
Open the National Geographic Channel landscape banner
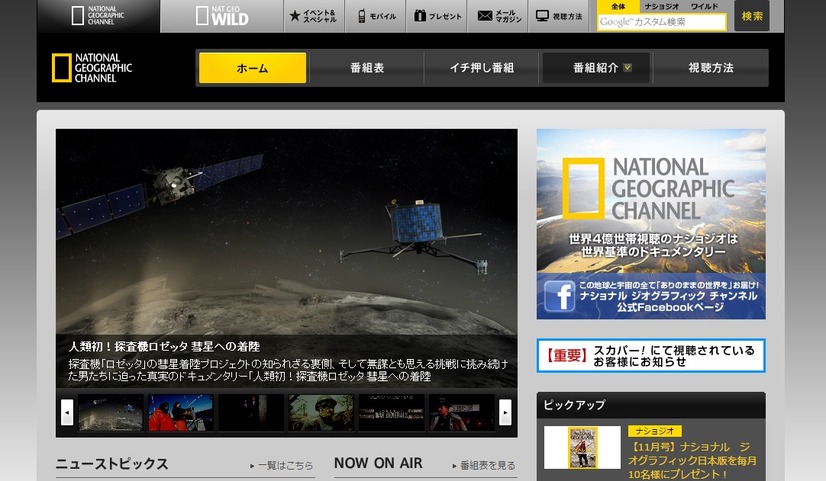(651, 201)
